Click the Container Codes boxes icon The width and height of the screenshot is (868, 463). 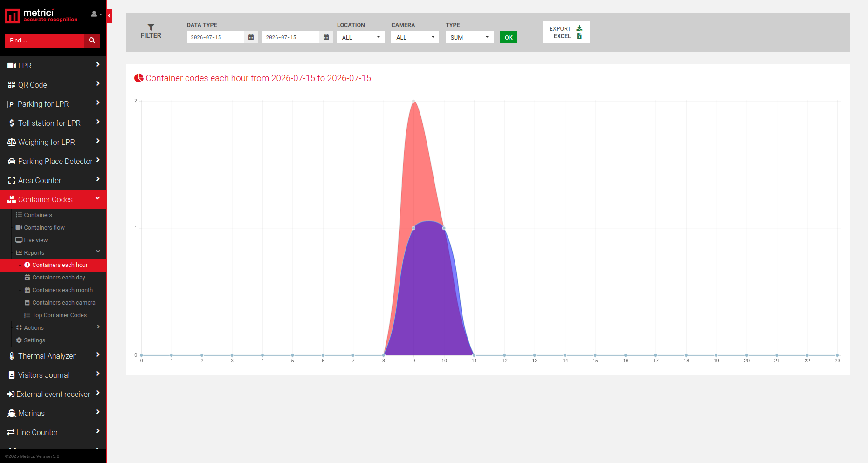coord(12,199)
